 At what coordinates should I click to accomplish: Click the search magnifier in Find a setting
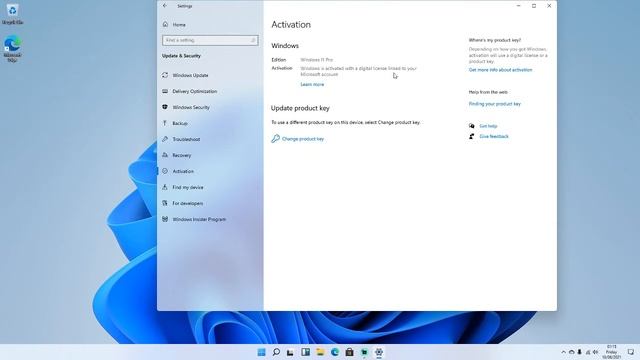(x=253, y=40)
